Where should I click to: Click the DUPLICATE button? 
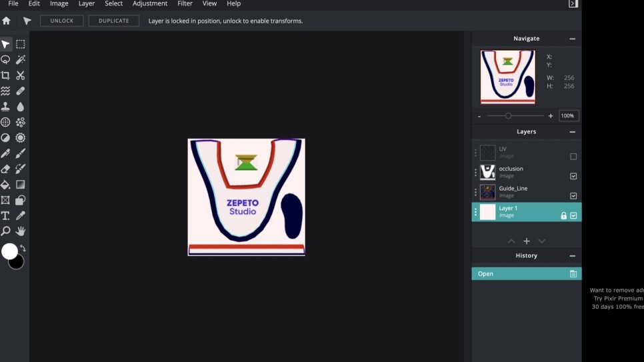click(x=114, y=21)
